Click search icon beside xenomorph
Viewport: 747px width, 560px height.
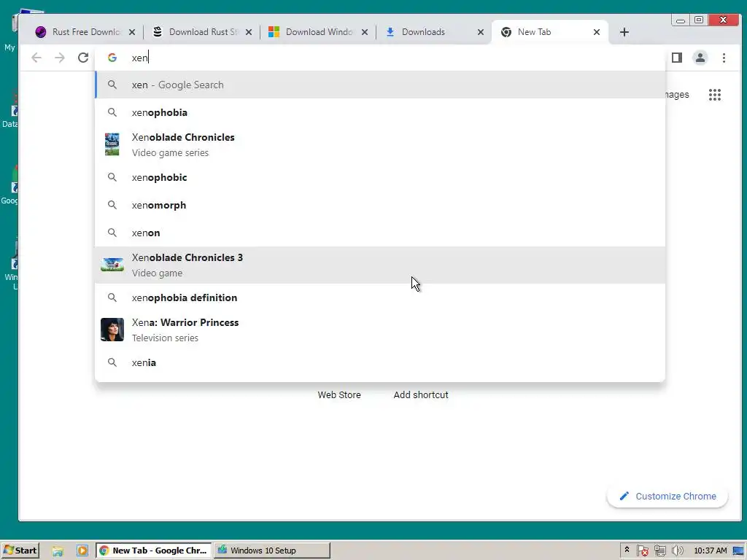(x=112, y=205)
